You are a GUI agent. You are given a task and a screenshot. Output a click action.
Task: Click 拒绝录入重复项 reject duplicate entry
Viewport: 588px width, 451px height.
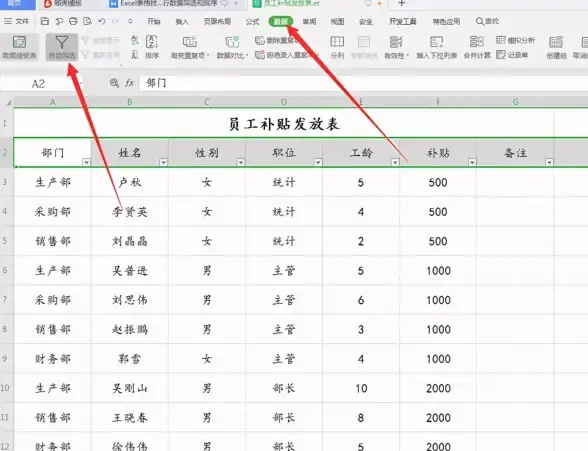coord(287,55)
